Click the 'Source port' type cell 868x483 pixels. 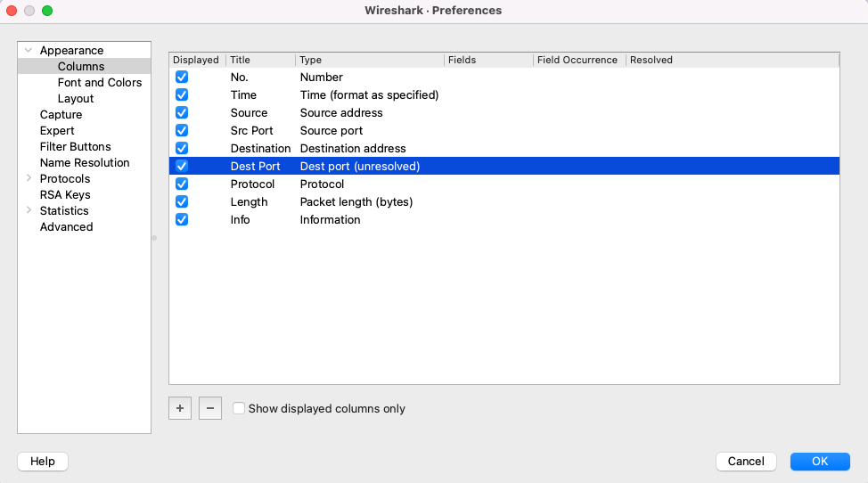click(332, 131)
